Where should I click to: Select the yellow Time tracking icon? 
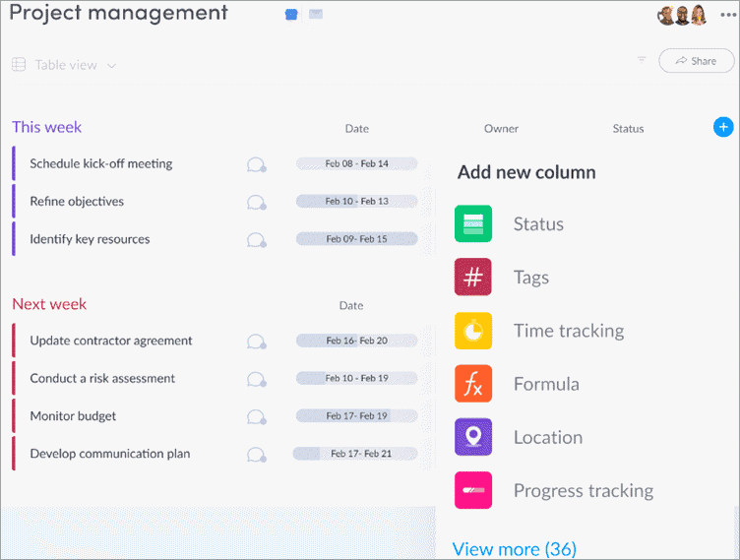[473, 331]
